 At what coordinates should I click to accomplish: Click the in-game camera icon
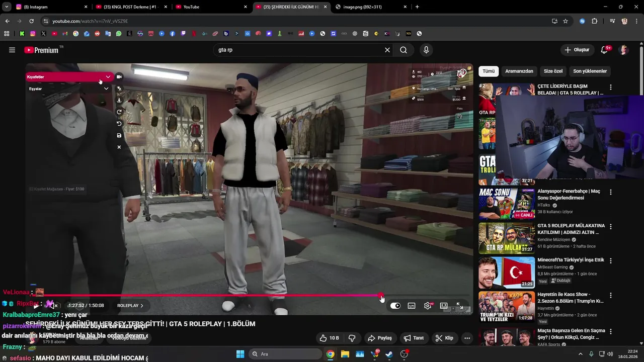119,77
